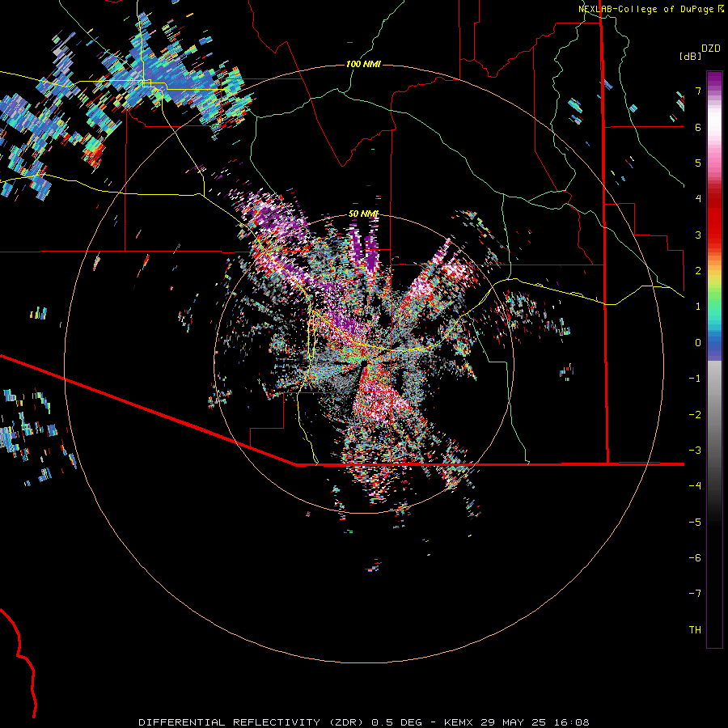
Task: Click the '-3' value on color scale
Action: [x=695, y=451]
